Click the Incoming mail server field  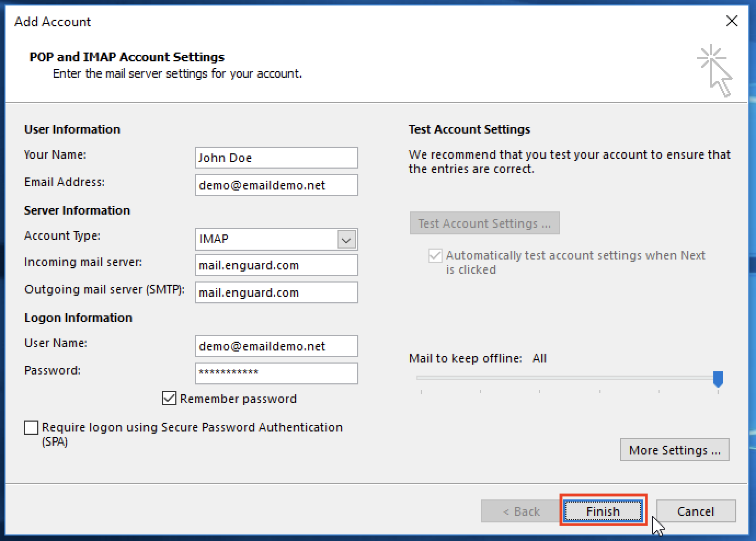click(x=277, y=265)
